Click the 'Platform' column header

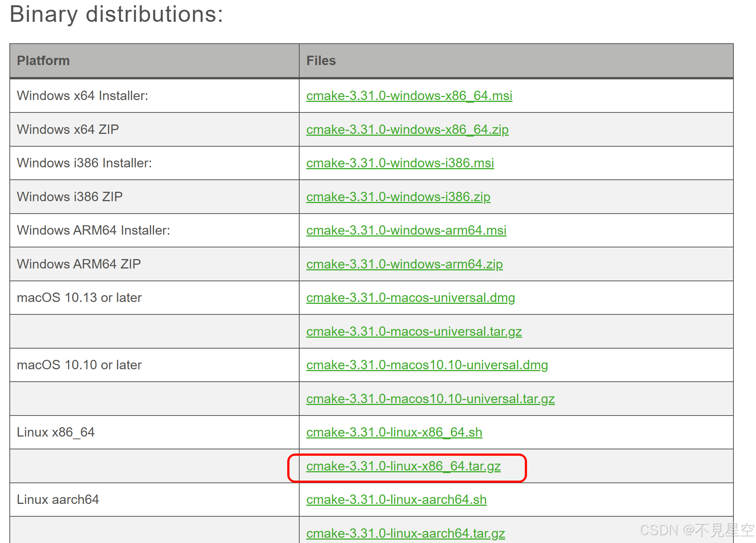pos(155,61)
